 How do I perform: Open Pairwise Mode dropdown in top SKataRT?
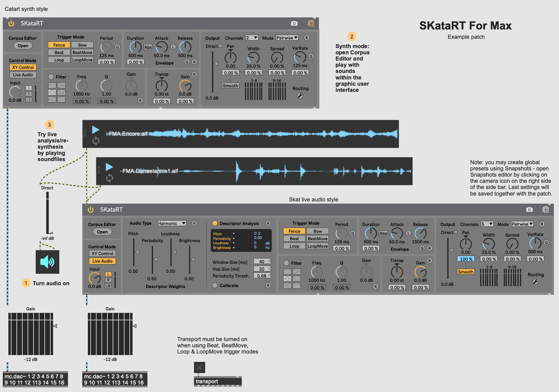pyautogui.click(x=287, y=38)
